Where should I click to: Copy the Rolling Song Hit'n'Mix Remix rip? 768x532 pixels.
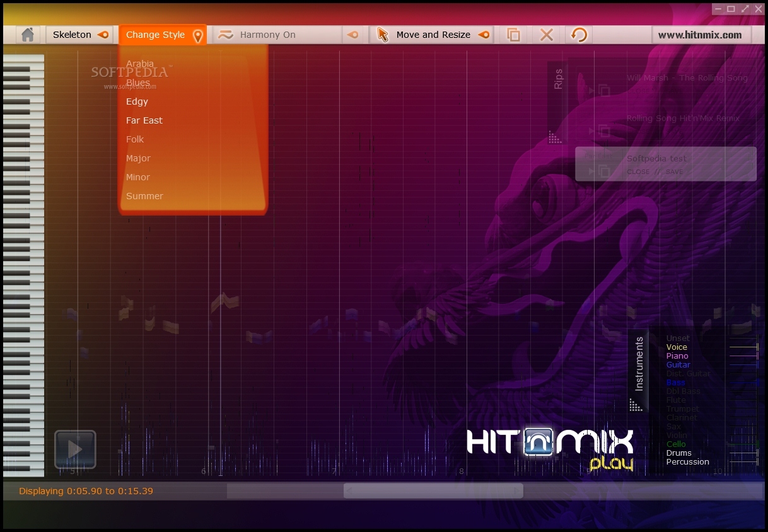point(604,131)
